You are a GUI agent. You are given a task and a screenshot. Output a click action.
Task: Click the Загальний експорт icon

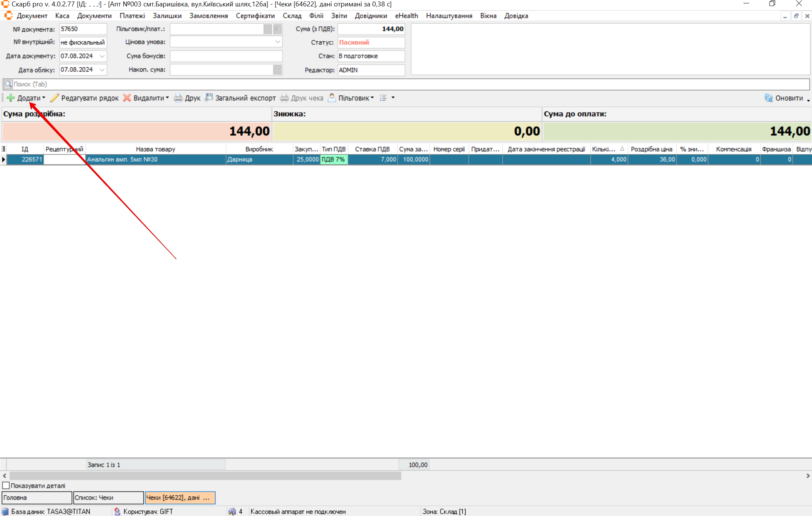click(x=209, y=98)
